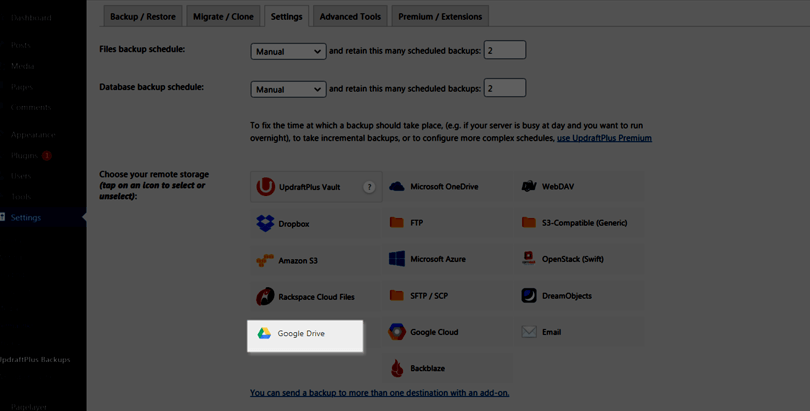Open Dashboard in the WordPress sidebar

pyautogui.click(x=31, y=18)
